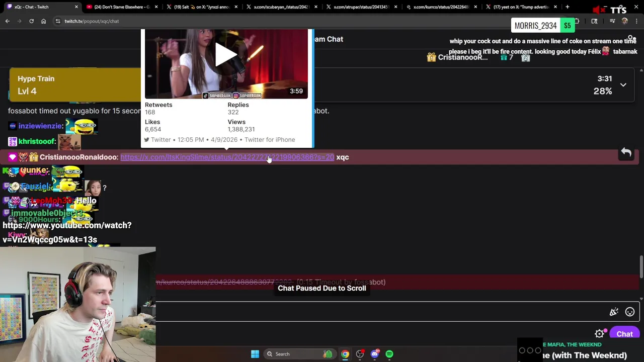
Task: Click the inziewienzie username in chat
Action: 40,126
